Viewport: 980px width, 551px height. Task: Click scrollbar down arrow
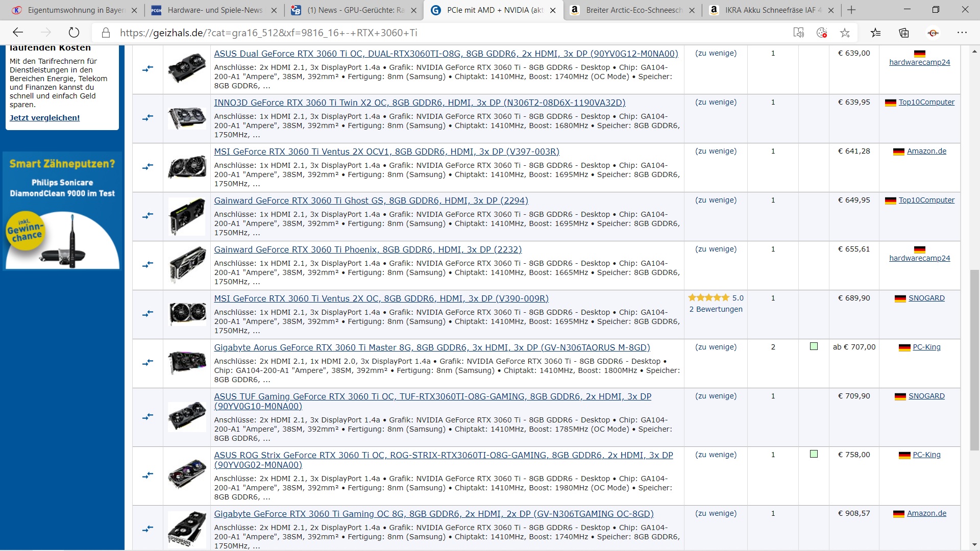974,545
